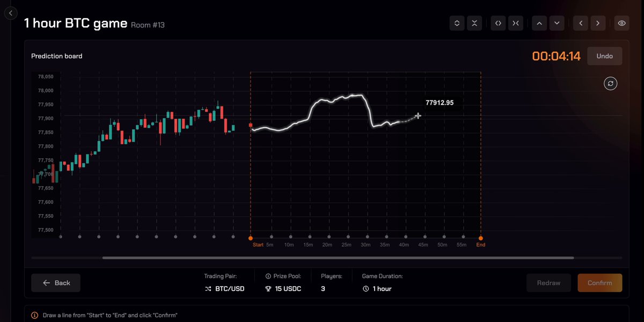
Task: Click the Prediction board heading
Action: [57, 56]
